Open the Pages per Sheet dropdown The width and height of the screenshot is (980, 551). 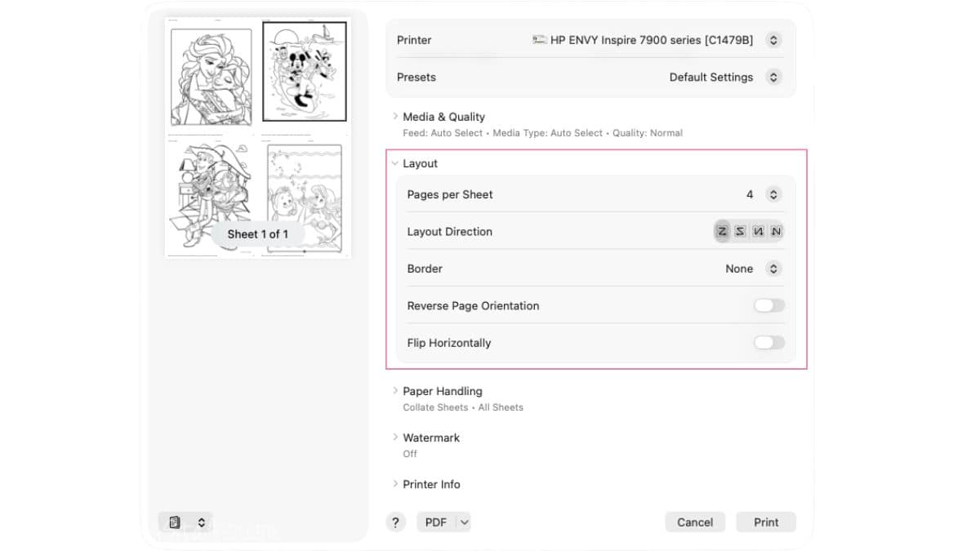click(773, 194)
